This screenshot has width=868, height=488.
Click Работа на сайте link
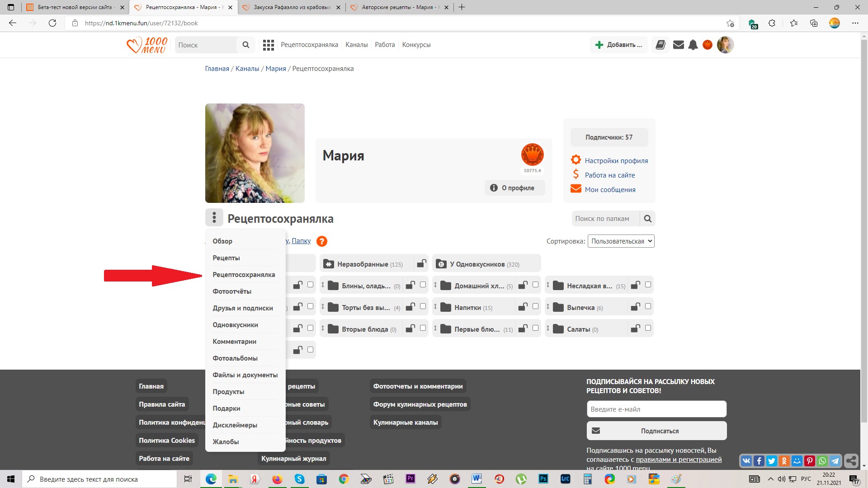(x=609, y=174)
